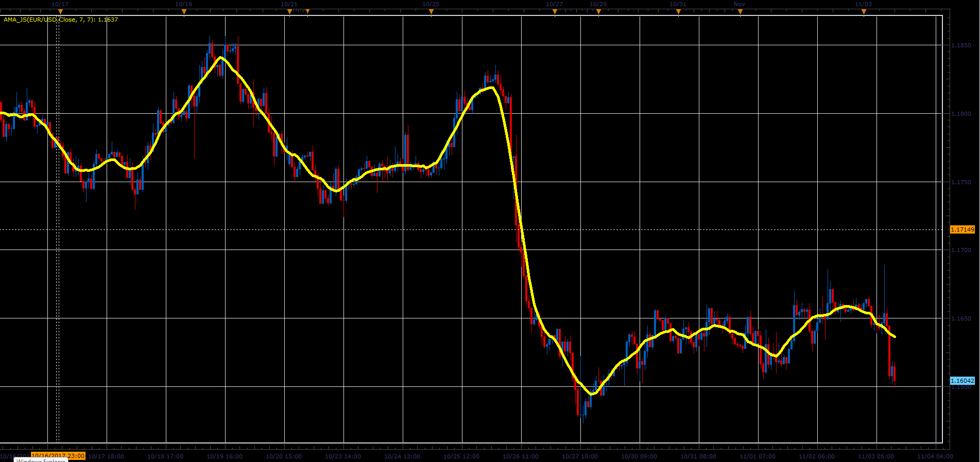The height and width of the screenshot is (462, 980).
Task: Click the 1.1800 price axis label
Action: tap(961, 114)
